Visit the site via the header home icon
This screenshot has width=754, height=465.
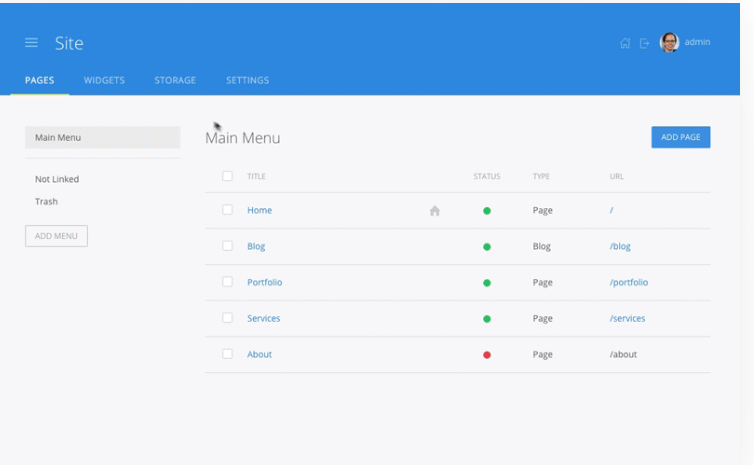[x=625, y=43]
